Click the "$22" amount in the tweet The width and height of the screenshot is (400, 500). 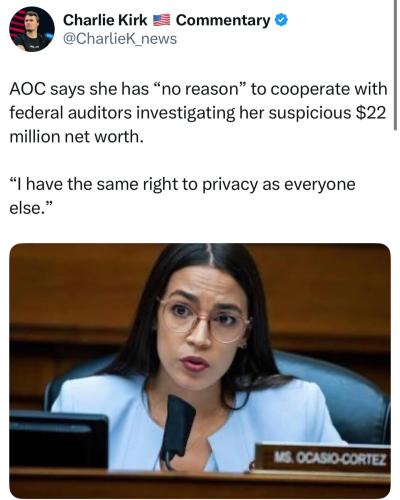click(x=371, y=113)
